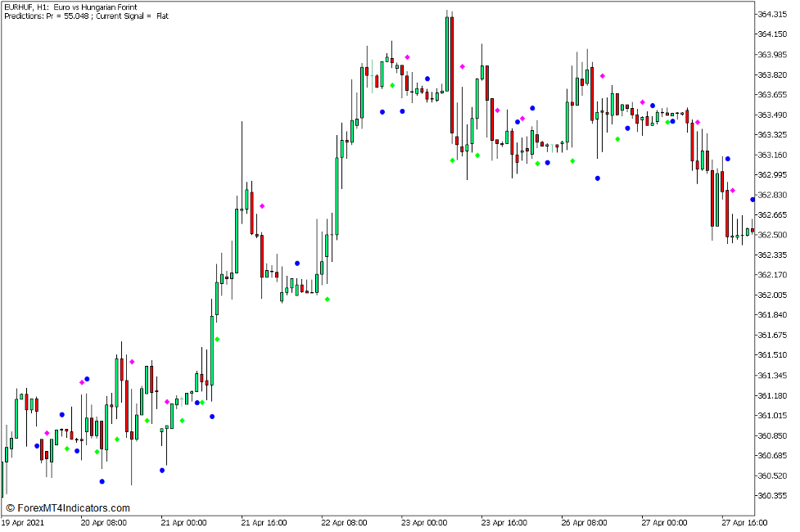Click the blue dot signal at the far right edge
Viewport: 800px width, 532px height.
[x=752, y=198]
